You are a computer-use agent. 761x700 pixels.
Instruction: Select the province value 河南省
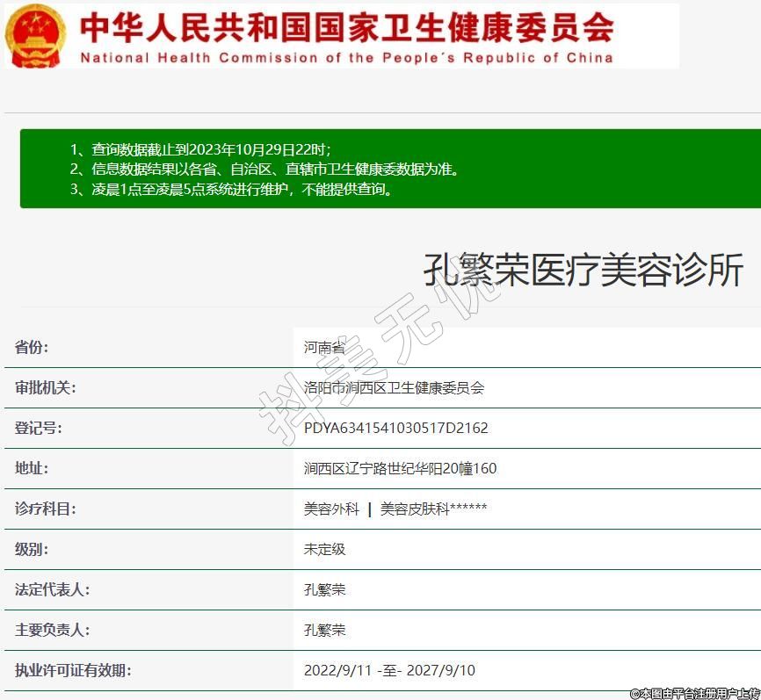coord(324,347)
